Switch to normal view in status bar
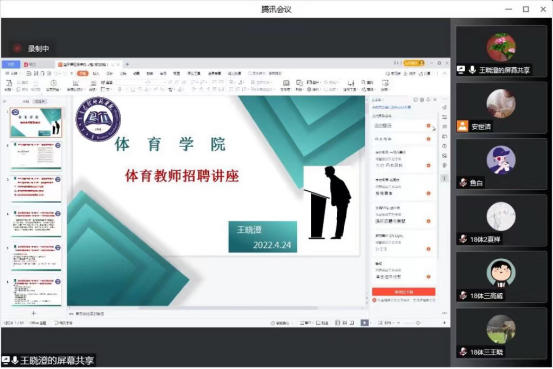Image resolution: width=553 pixels, height=369 pixels. pos(338,322)
